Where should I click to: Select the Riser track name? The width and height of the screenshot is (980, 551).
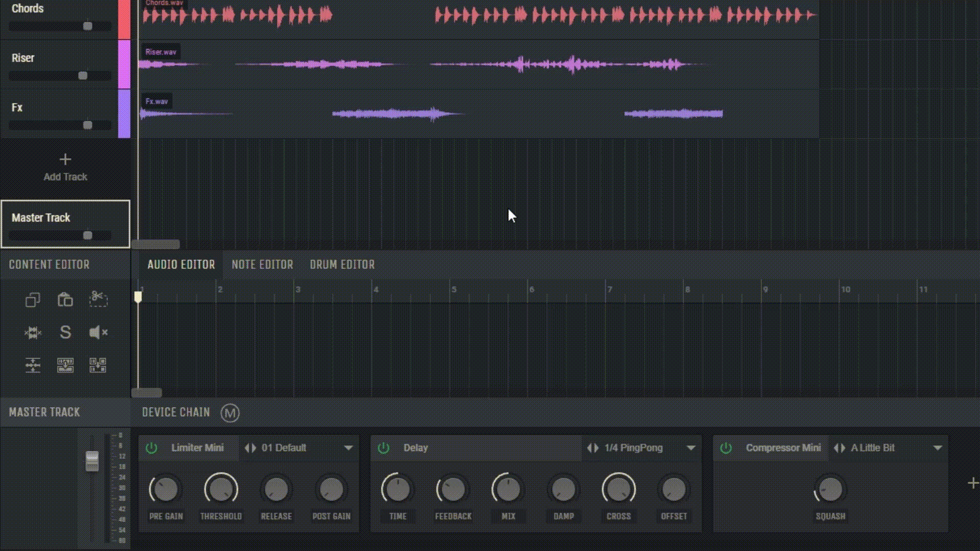coord(23,58)
